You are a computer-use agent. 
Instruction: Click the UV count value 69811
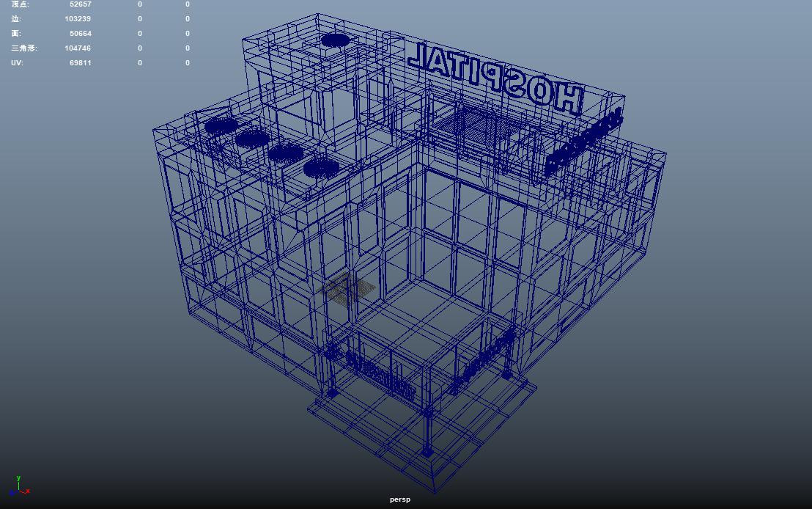point(80,63)
